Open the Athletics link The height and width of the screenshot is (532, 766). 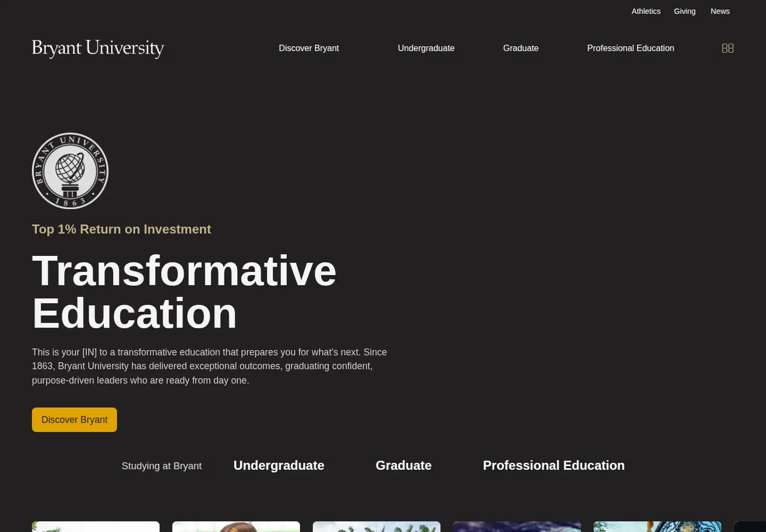(x=646, y=11)
